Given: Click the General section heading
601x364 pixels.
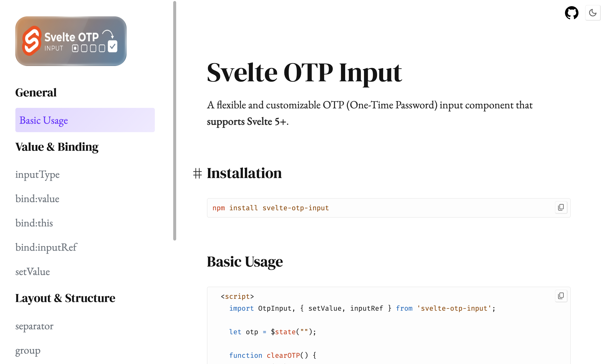Looking at the screenshot, I should [x=36, y=92].
